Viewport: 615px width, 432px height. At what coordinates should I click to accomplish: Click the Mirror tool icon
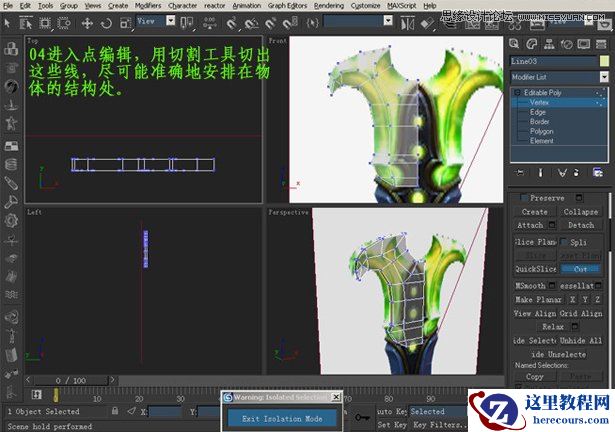(x=408, y=24)
